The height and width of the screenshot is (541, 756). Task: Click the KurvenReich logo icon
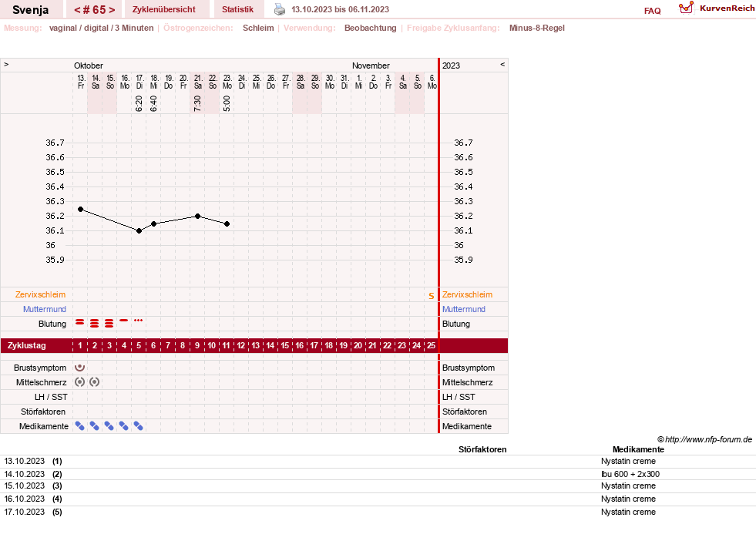tap(686, 8)
